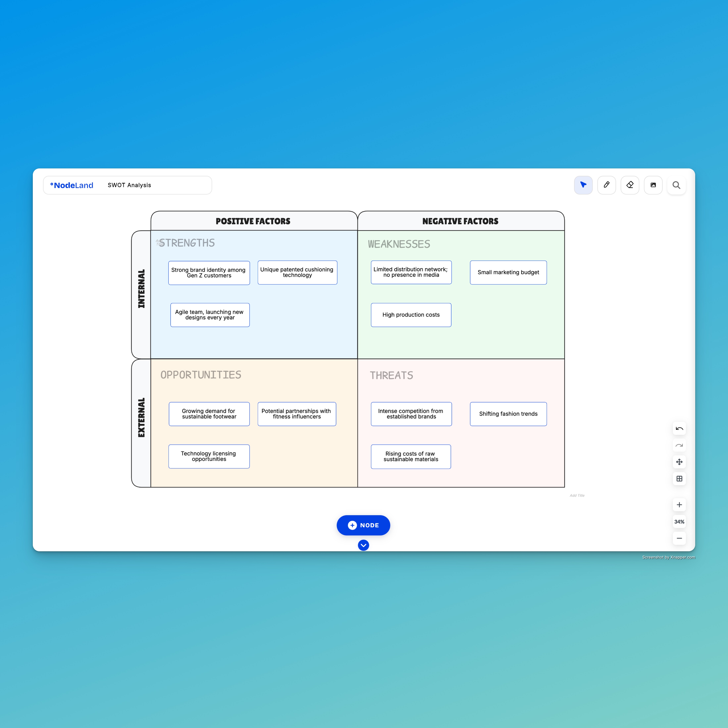
Task: Select the "High production costs" node
Action: point(411,315)
